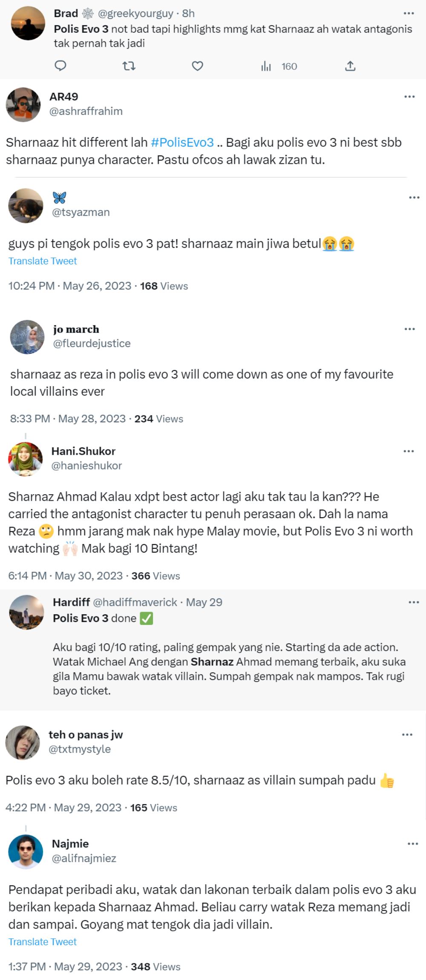Click AR49's profile picture

[x=23, y=103]
